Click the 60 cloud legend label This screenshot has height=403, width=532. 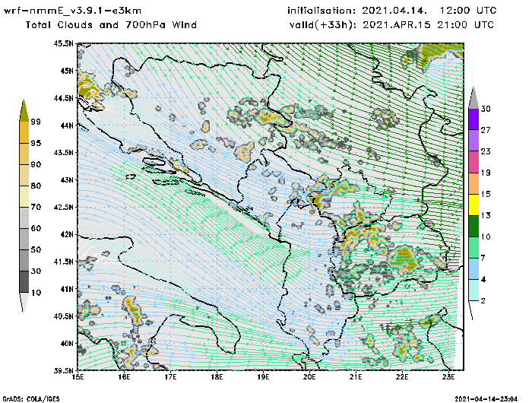(x=36, y=228)
